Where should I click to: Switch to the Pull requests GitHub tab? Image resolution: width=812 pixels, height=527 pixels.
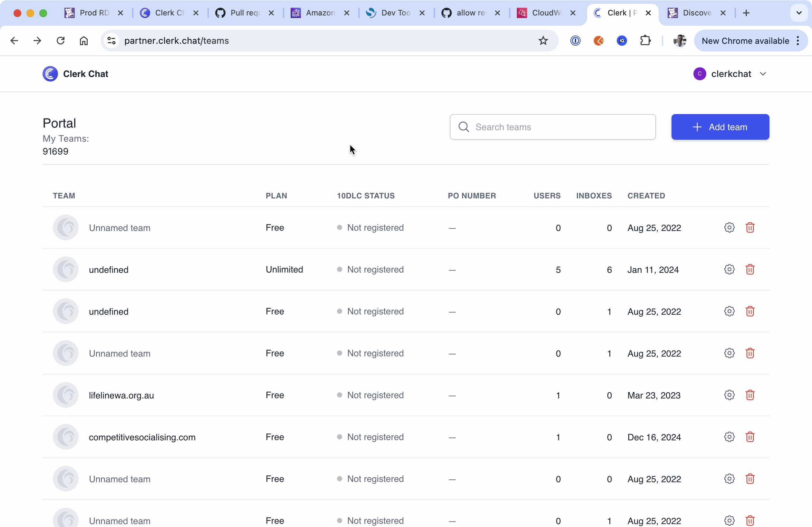(x=238, y=13)
